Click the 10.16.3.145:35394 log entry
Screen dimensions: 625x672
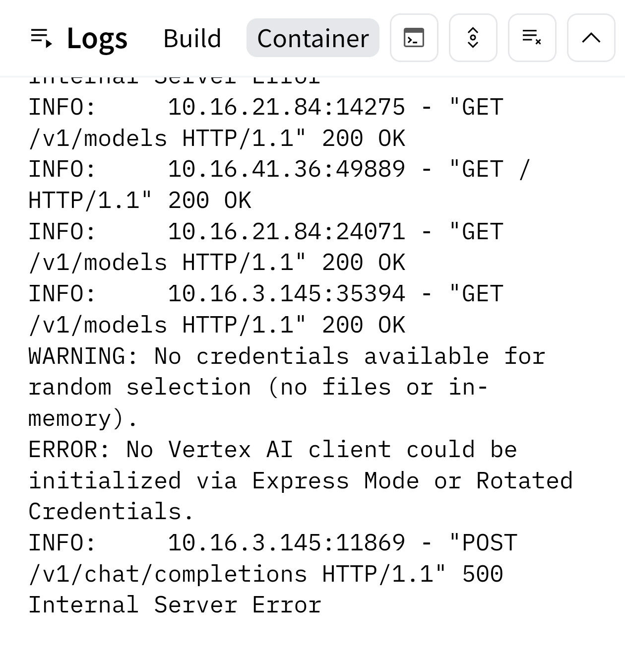(286, 294)
